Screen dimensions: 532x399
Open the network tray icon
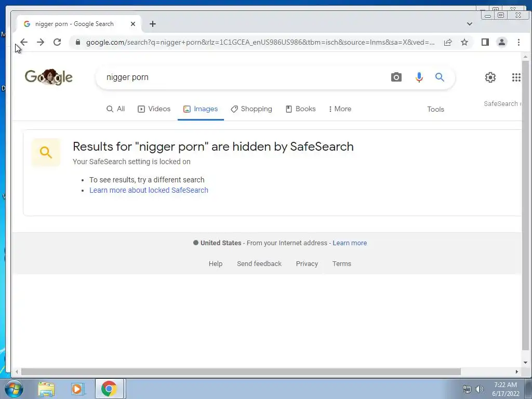(467, 390)
